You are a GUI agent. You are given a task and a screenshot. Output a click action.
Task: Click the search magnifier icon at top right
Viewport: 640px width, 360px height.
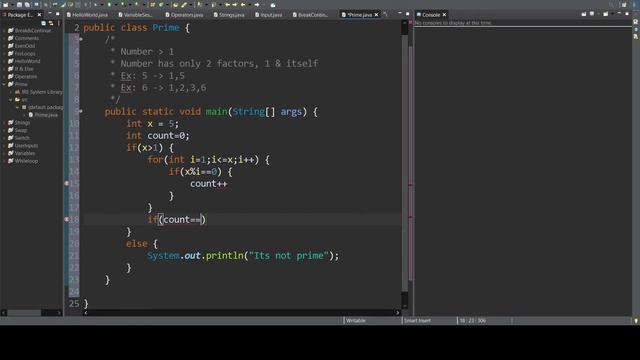(x=611, y=4)
